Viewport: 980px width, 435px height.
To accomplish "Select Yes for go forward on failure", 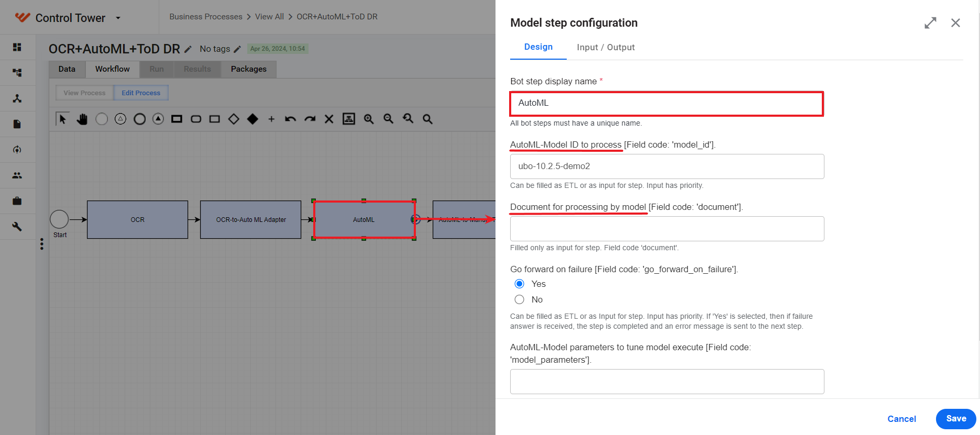I will tap(519, 284).
